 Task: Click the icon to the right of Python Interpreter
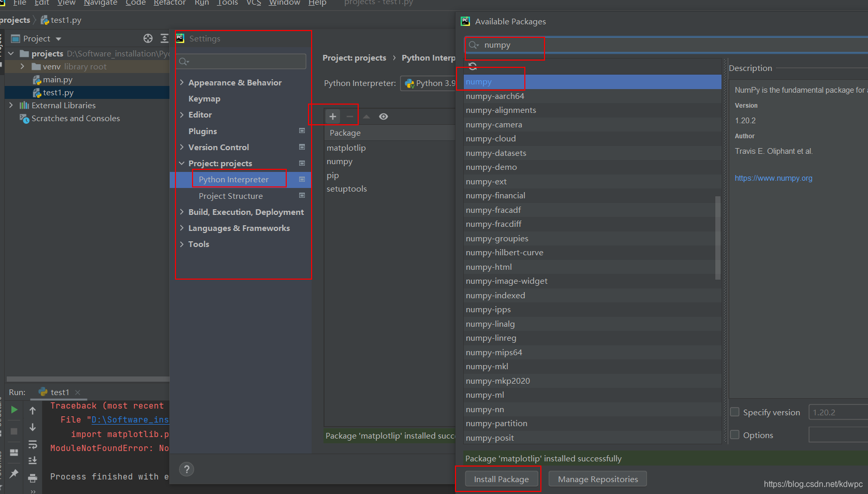pyautogui.click(x=302, y=179)
